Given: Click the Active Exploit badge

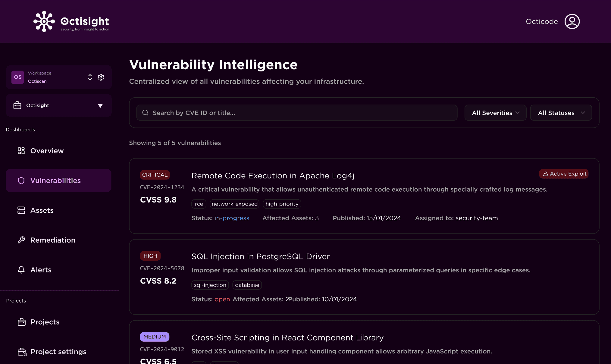Looking at the screenshot, I should [x=564, y=174].
